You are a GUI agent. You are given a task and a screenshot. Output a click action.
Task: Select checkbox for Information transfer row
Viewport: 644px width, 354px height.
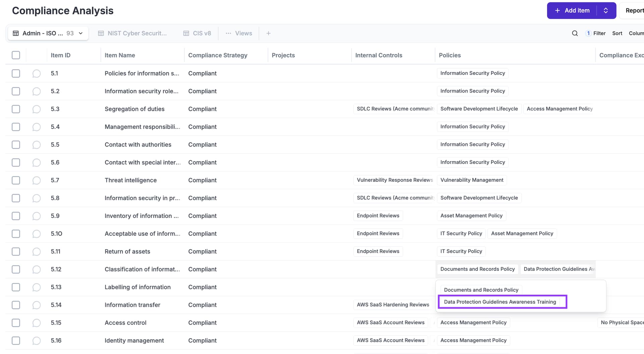pos(16,305)
